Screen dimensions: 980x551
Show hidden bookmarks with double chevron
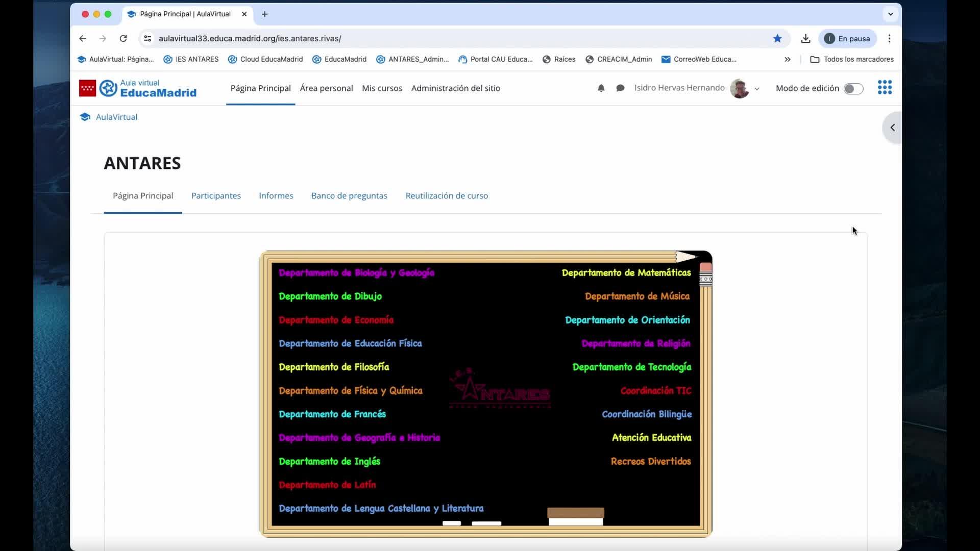point(787,59)
